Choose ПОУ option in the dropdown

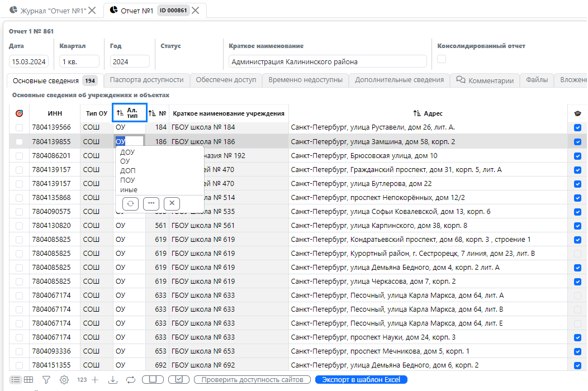pyautogui.click(x=127, y=180)
